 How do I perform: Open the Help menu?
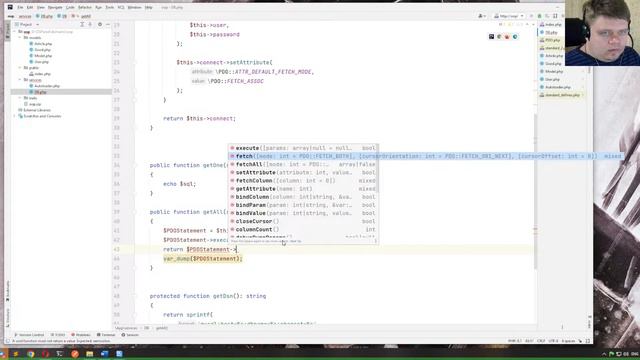pos(149,7)
